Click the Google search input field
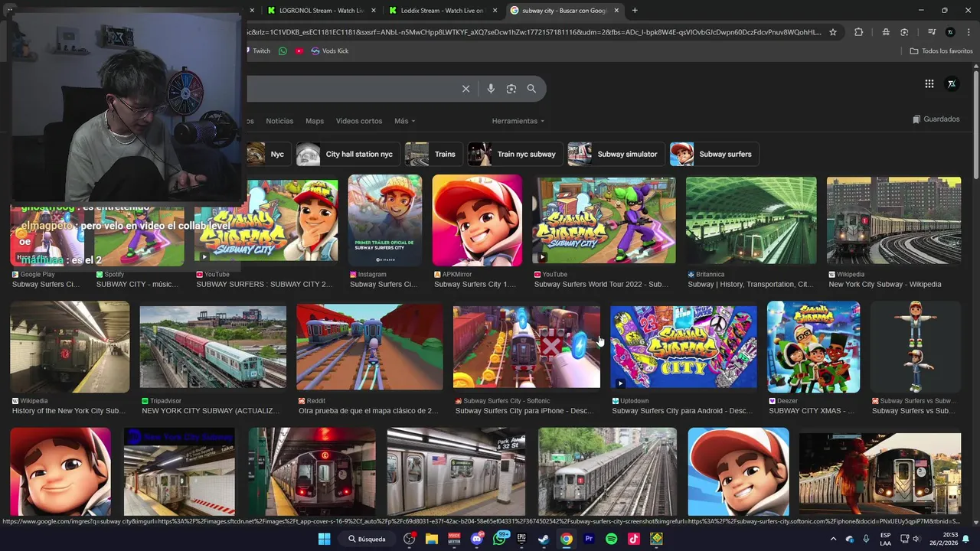The height and width of the screenshot is (551, 980). pyautogui.click(x=352, y=89)
